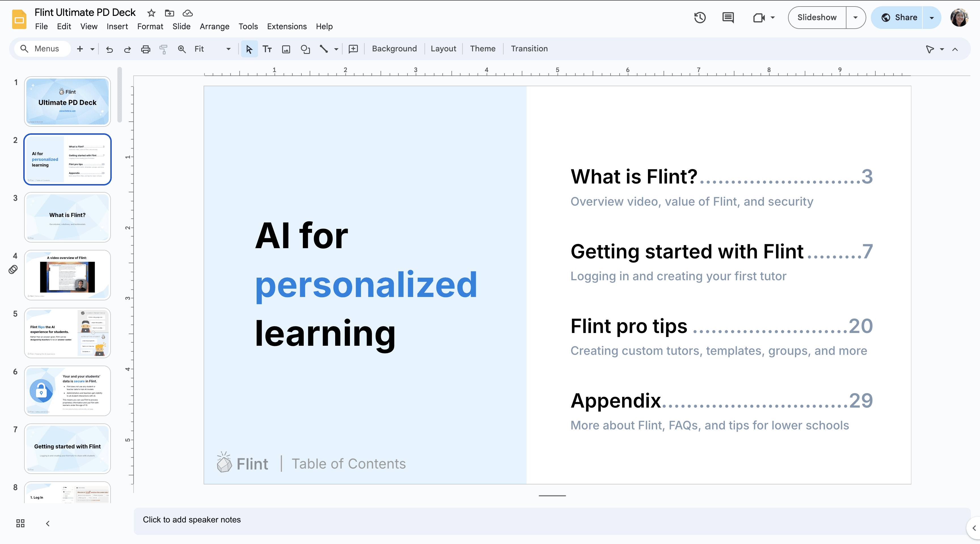Collapse the toolbar menus chevron

tap(955, 49)
